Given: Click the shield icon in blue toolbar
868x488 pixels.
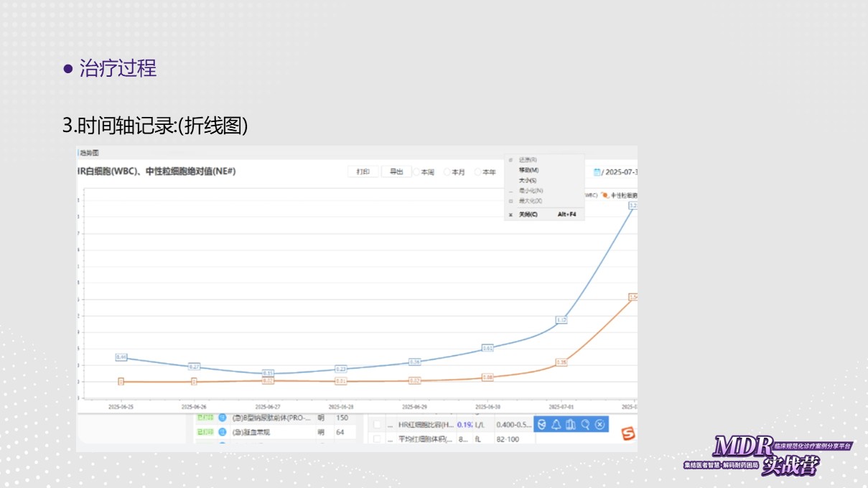Looking at the screenshot, I should click(x=541, y=425).
